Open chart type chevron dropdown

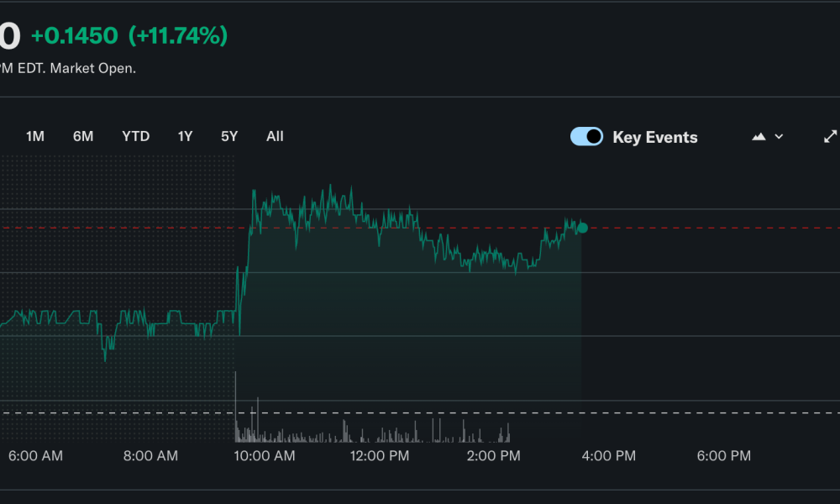click(x=779, y=137)
